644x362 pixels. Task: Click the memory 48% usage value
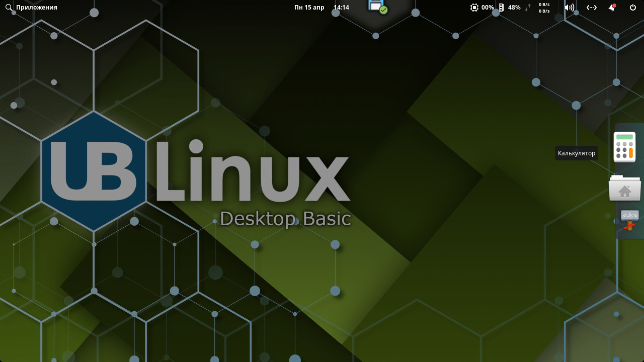(514, 8)
